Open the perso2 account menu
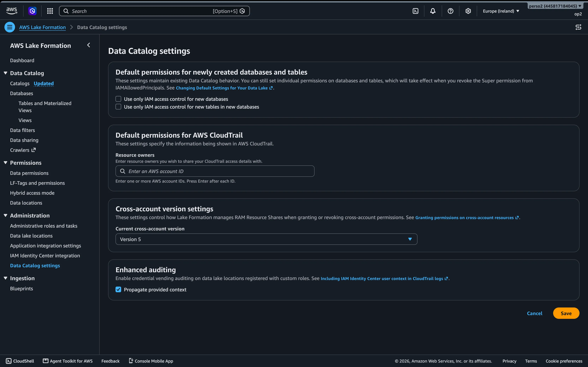Viewport: 588px width, 367px height. (555, 6)
